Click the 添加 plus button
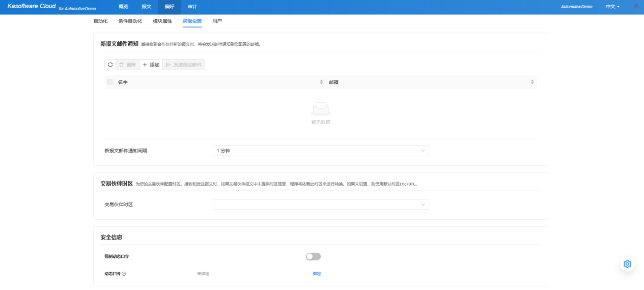This screenshot has width=644, height=290. click(x=151, y=65)
